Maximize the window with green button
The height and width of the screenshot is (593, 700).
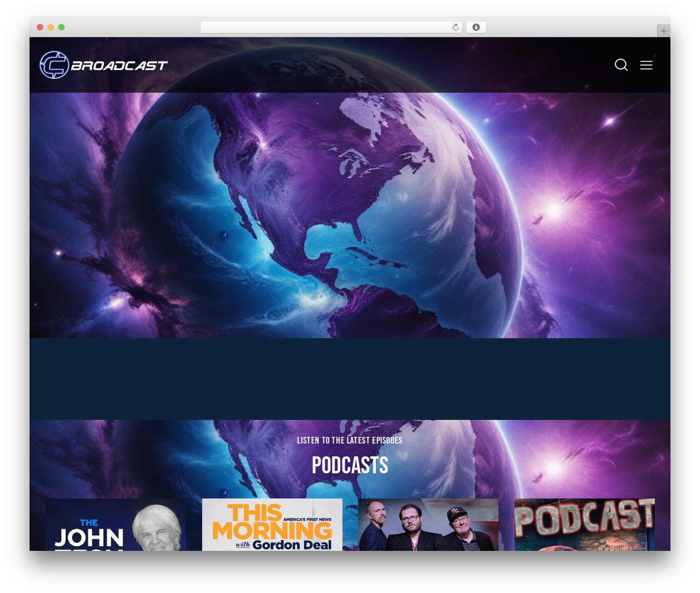(x=61, y=27)
